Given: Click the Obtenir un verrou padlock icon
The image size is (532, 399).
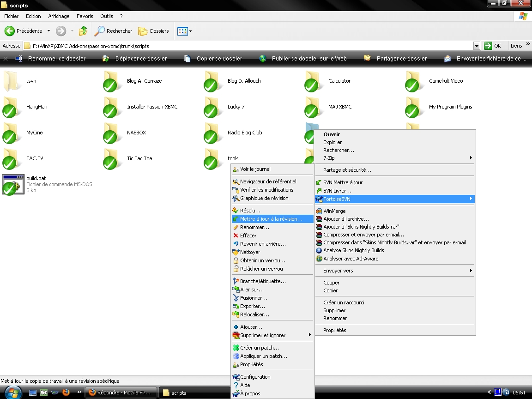Looking at the screenshot, I should click(236, 260).
